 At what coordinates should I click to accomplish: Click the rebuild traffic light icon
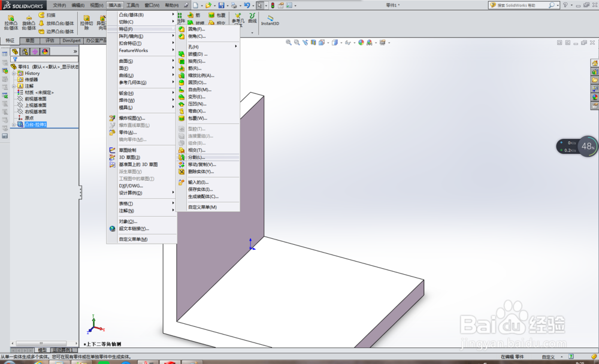tap(273, 5)
